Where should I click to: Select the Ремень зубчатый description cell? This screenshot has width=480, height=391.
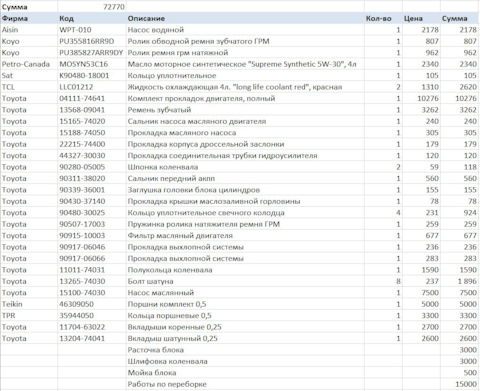point(245,110)
